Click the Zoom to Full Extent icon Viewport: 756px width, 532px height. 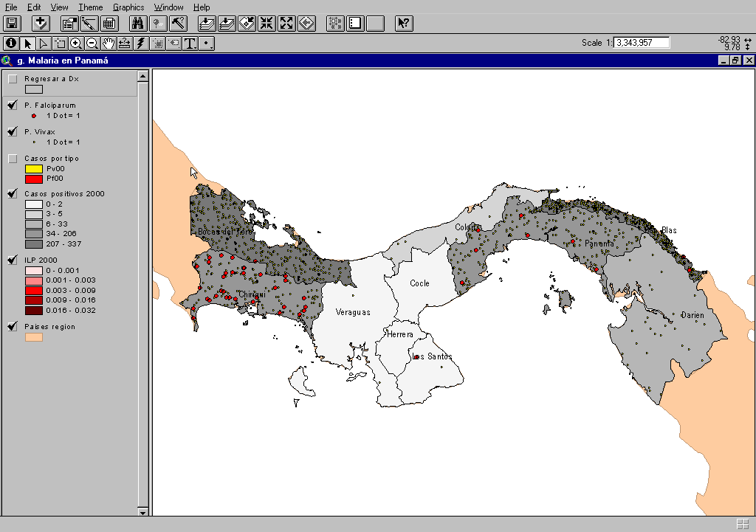pos(207,23)
